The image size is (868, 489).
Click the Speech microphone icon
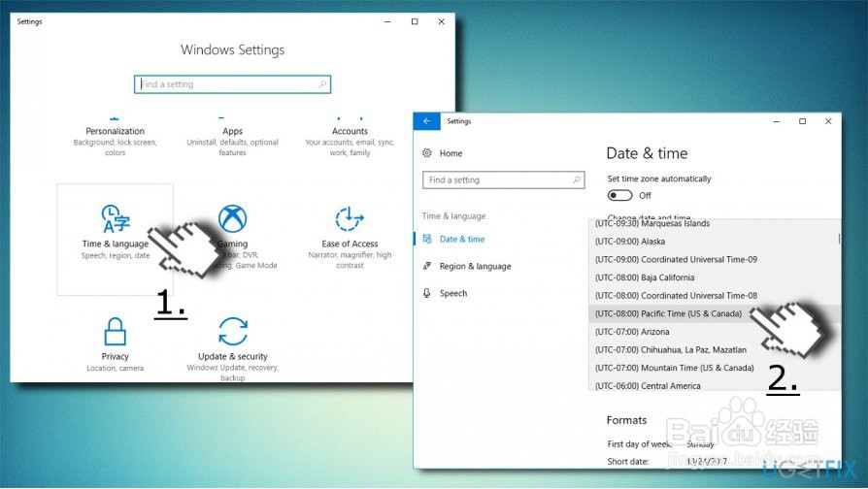(427, 293)
